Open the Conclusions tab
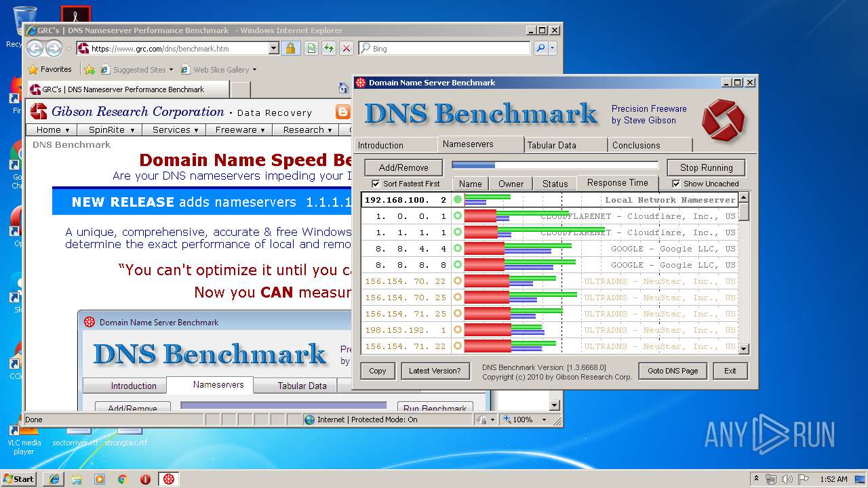The height and width of the screenshot is (488, 868). [x=650, y=145]
